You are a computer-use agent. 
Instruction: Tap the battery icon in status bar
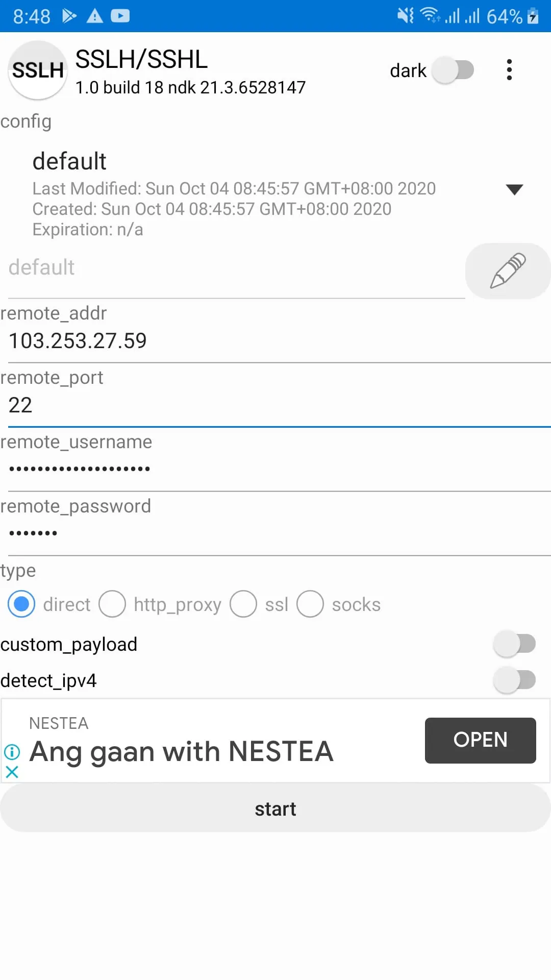click(x=533, y=16)
